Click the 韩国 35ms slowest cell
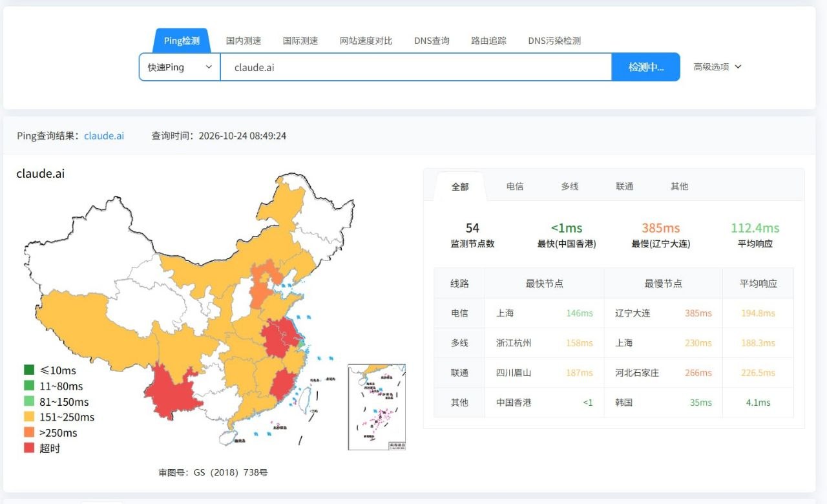Image resolution: width=827 pixels, height=504 pixels. [664, 402]
